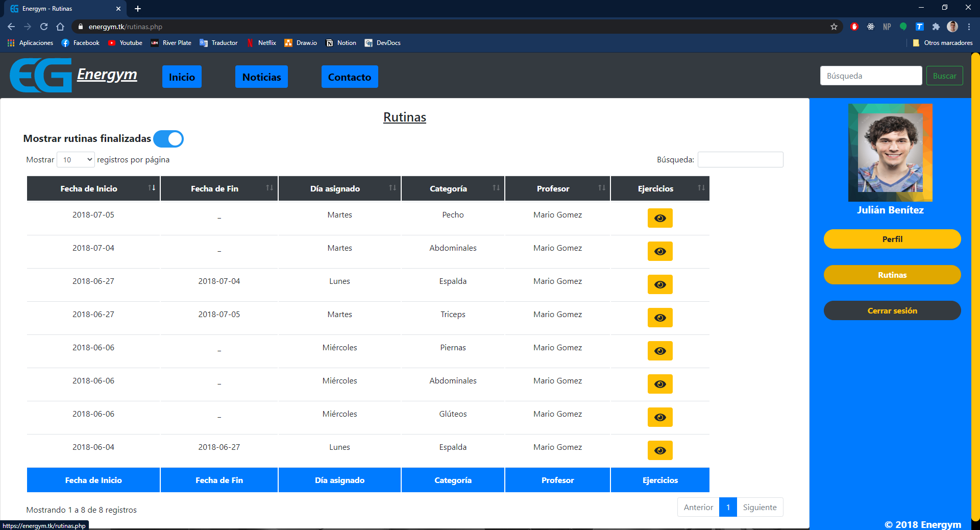Sort table by Profesor header

(x=557, y=188)
